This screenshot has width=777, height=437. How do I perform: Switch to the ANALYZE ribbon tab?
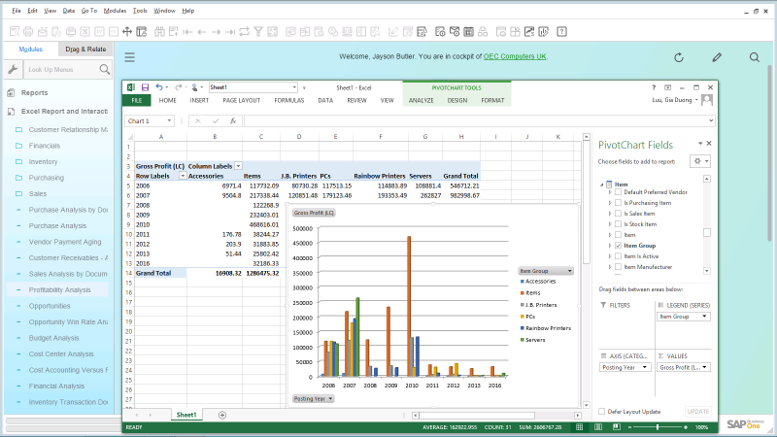pos(421,100)
